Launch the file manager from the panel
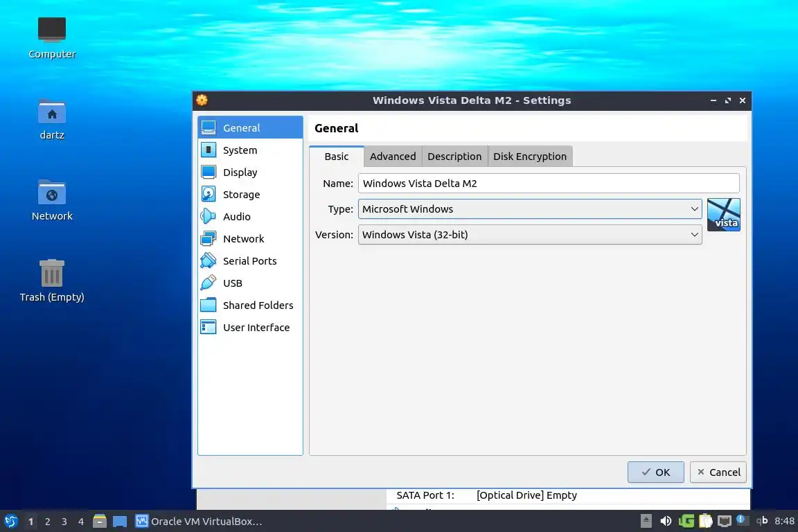This screenshot has width=798, height=532. point(100,522)
